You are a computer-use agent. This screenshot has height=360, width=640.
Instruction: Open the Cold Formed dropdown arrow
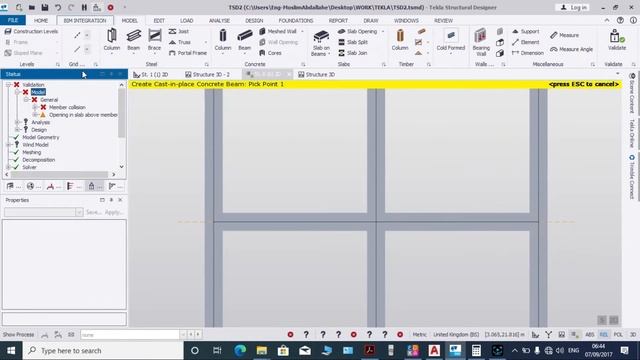click(x=451, y=53)
